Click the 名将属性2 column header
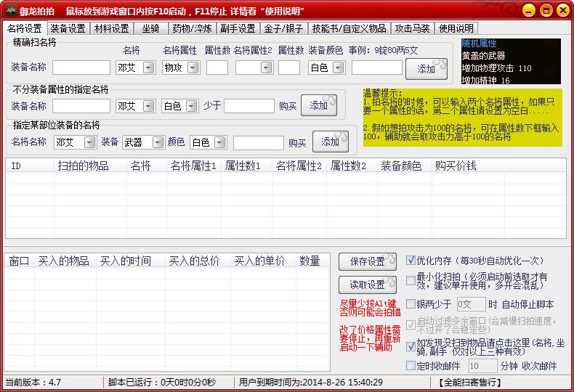The image size is (574, 392). pos(299,166)
